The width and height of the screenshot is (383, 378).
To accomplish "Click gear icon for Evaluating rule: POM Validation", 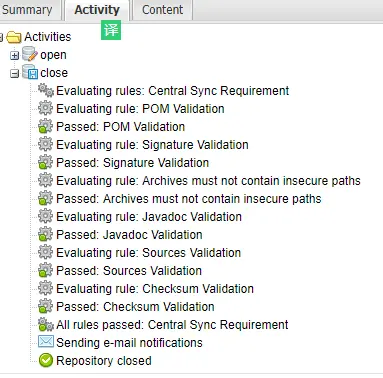I will [x=46, y=108].
